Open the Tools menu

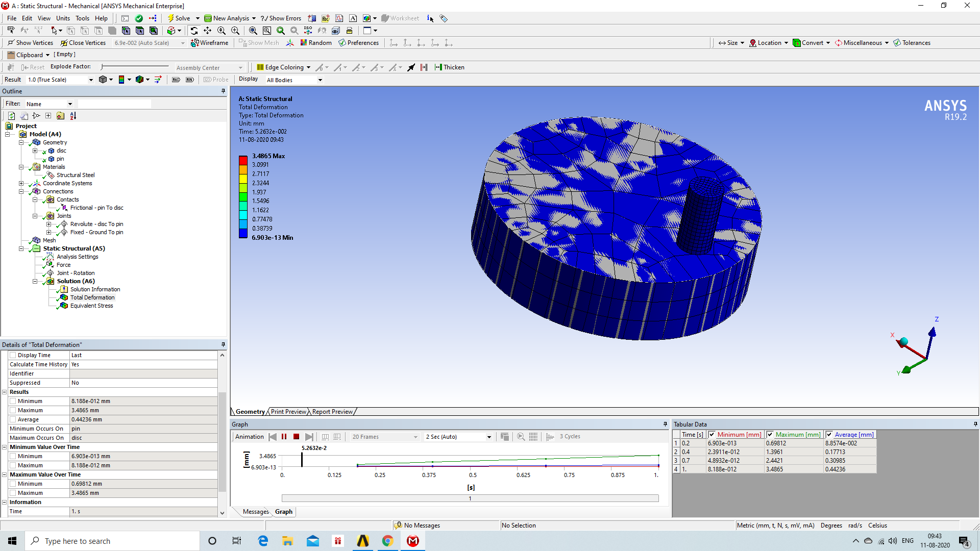click(82, 18)
